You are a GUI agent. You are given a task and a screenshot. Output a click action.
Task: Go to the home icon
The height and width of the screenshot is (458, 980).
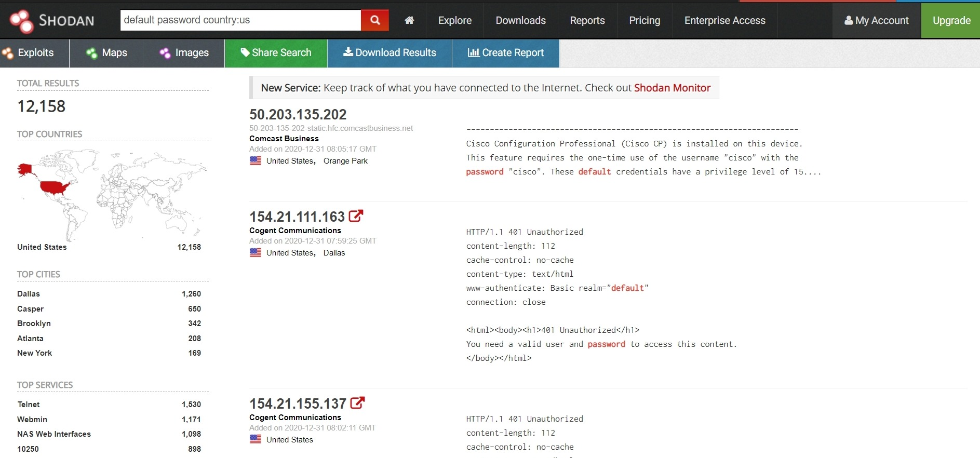409,20
